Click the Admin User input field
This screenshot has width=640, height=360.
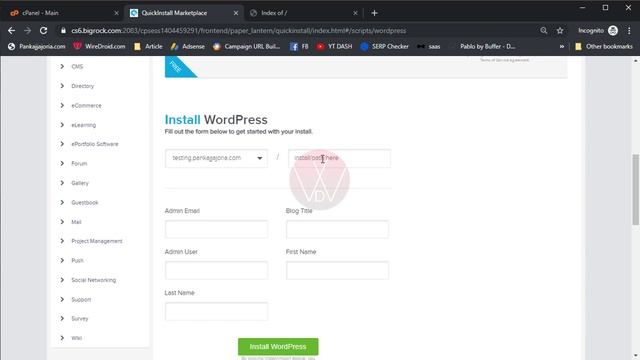click(x=216, y=270)
